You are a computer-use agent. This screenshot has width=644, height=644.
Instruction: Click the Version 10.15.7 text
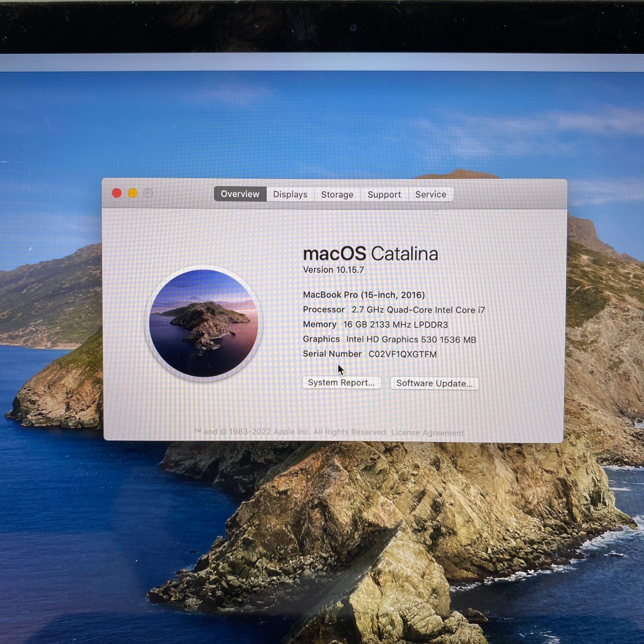333,270
